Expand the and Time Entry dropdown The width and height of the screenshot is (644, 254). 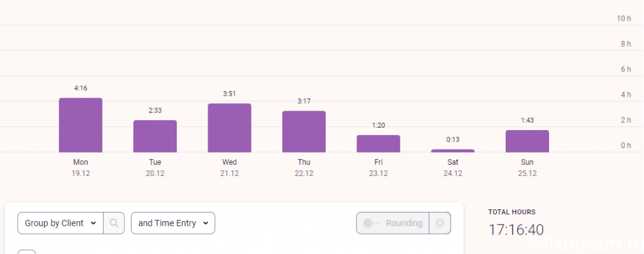tap(173, 223)
